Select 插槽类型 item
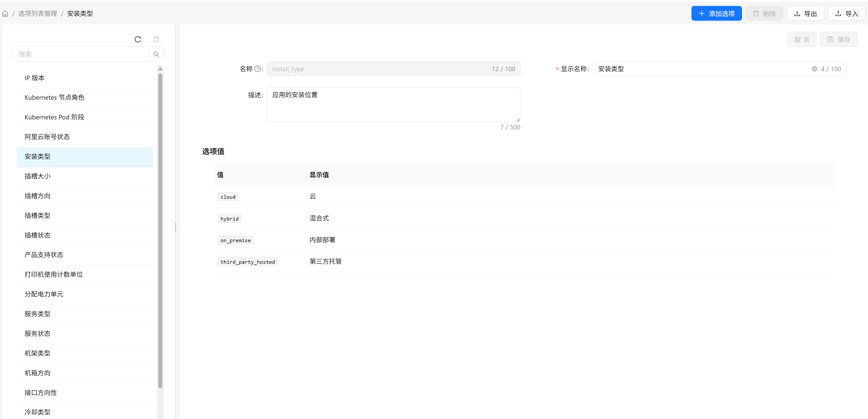 click(x=85, y=216)
